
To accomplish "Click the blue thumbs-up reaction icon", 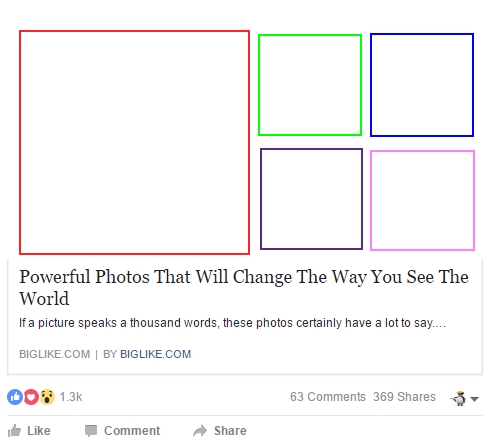I will [x=15, y=397].
